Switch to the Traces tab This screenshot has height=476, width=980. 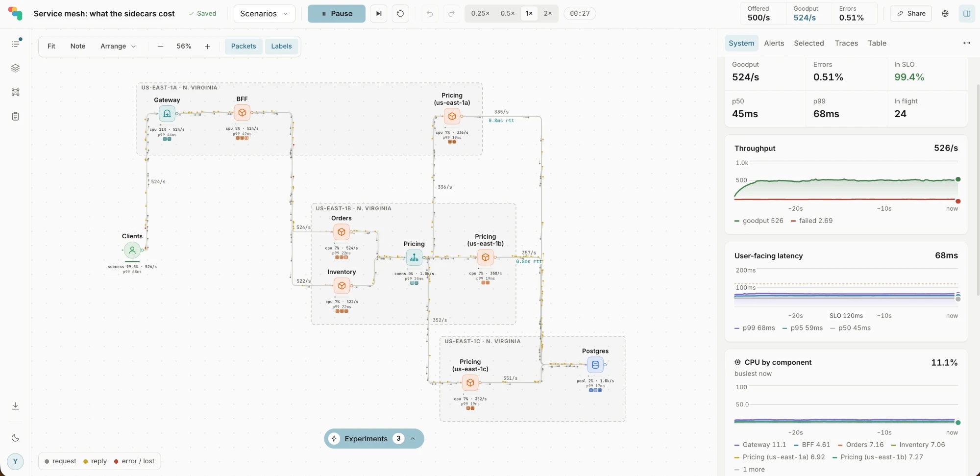tap(846, 43)
